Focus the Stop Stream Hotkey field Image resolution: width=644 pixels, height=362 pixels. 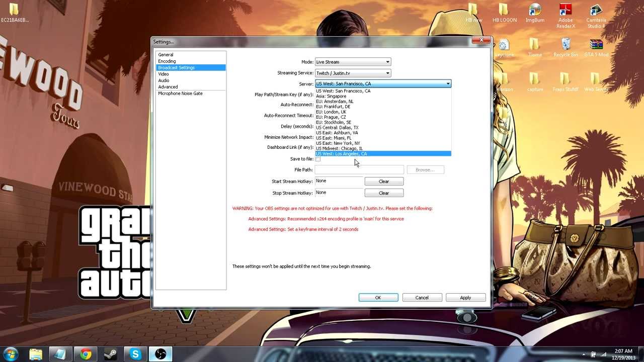click(x=339, y=193)
